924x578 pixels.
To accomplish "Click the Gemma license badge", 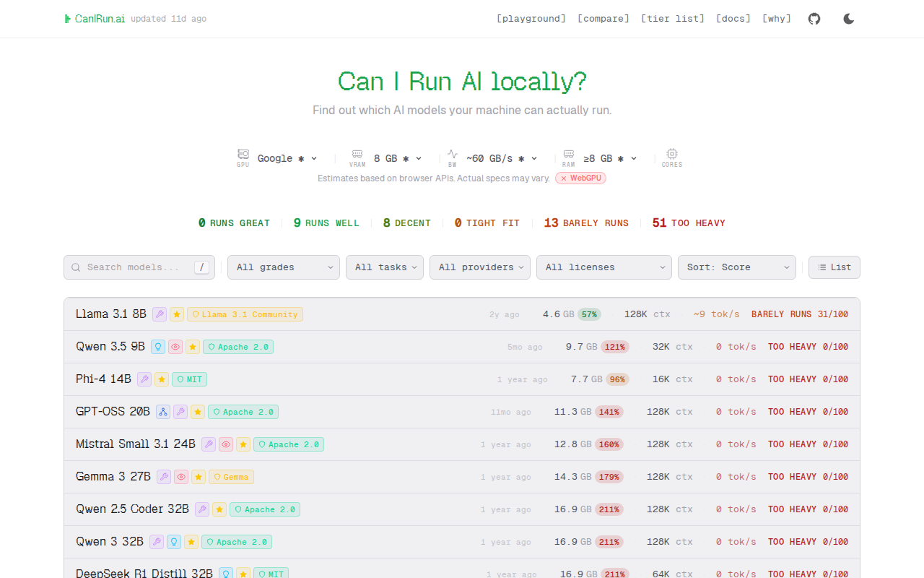I will click(231, 477).
